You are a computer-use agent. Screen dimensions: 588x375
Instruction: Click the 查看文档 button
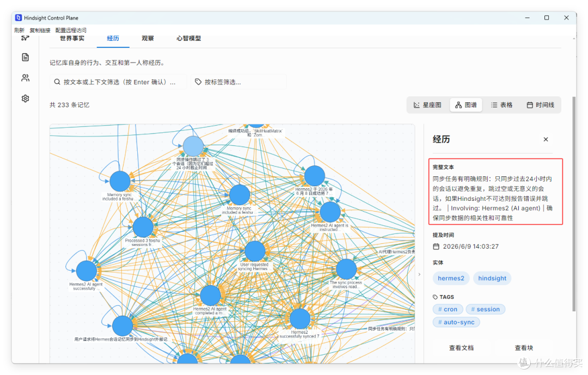[x=461, y=348]
